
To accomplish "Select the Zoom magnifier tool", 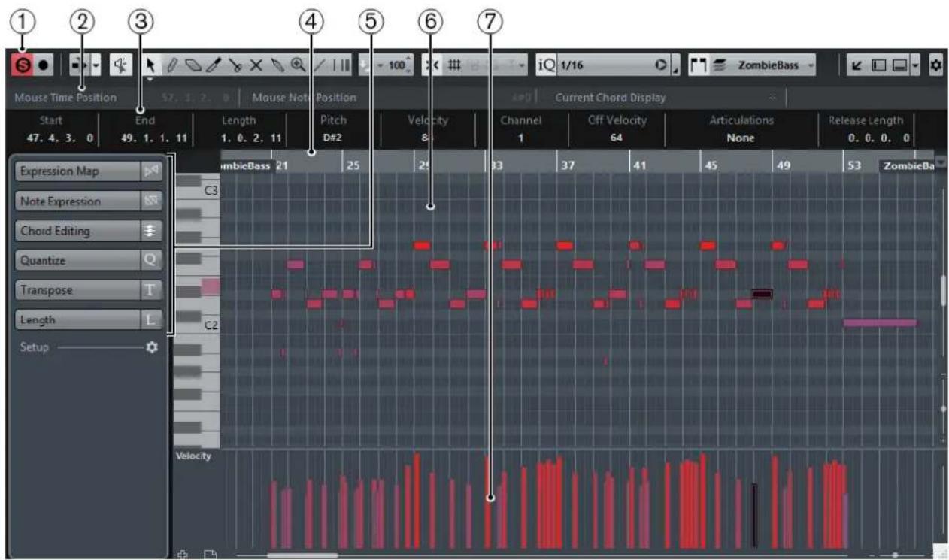I will (298, 65).
